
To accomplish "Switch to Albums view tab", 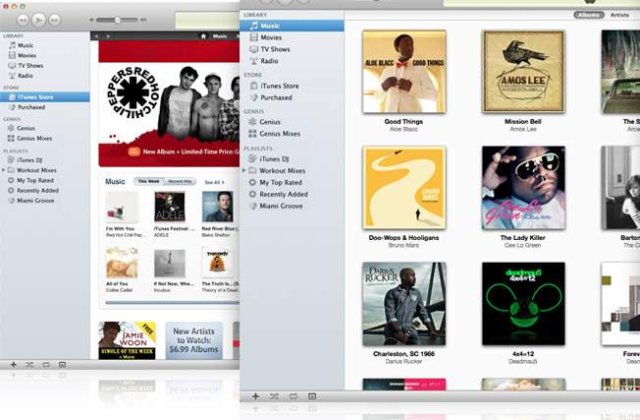I will point(589,15).
